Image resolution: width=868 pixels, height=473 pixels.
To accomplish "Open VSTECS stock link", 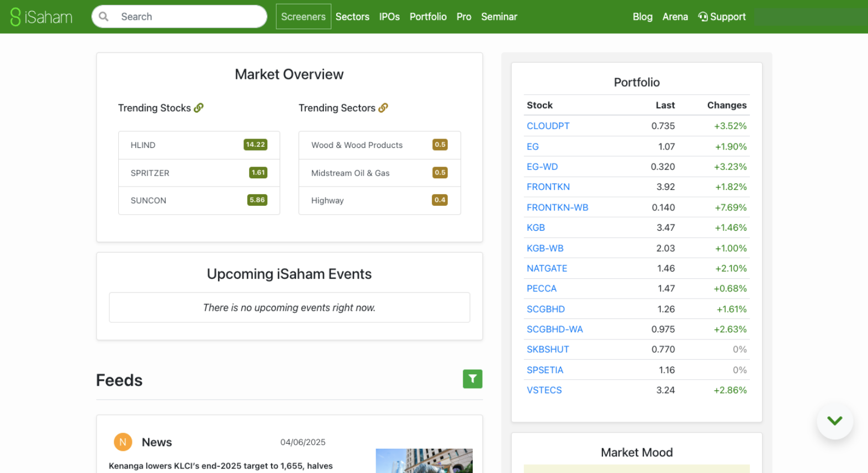I will (x=544, y=390).
